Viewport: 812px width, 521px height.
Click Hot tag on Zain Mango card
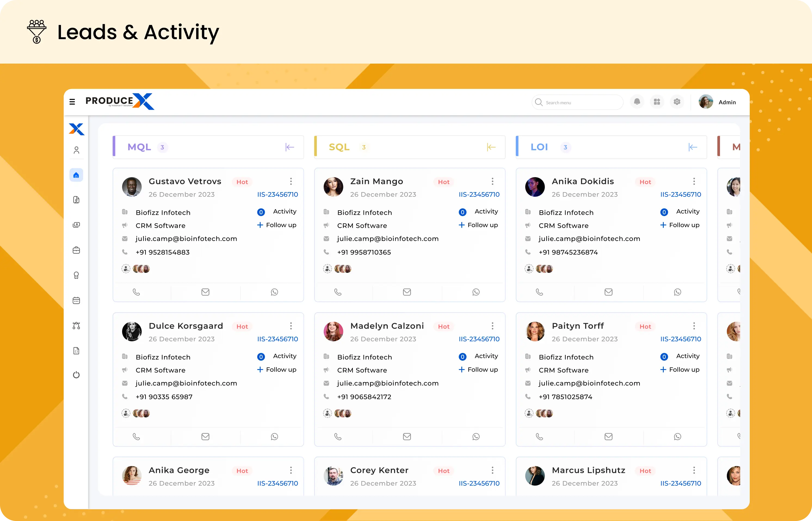point(444,182)
